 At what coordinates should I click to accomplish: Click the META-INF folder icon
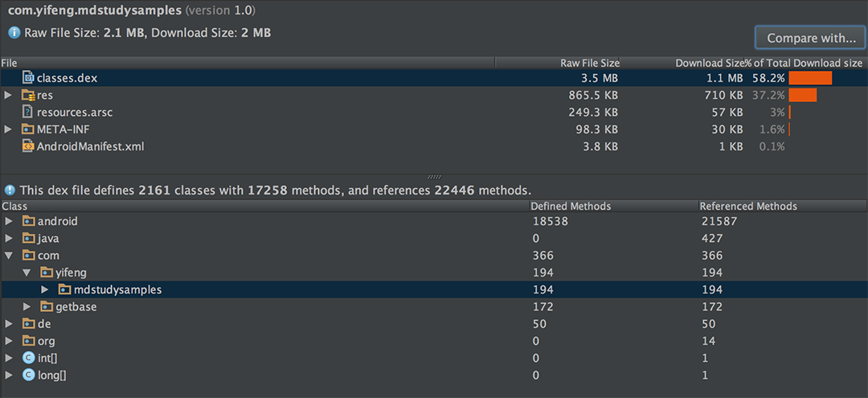pos(27,129)
